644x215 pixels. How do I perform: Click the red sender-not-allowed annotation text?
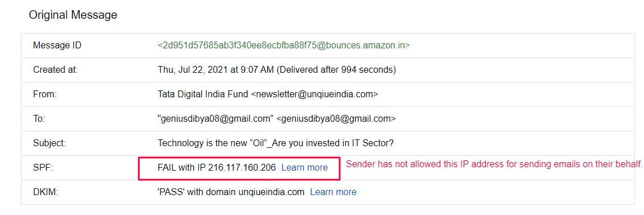point(494,164)
